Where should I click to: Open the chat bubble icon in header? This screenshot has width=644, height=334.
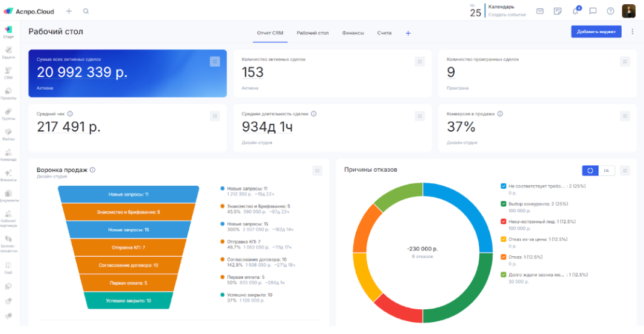point(593,11)
